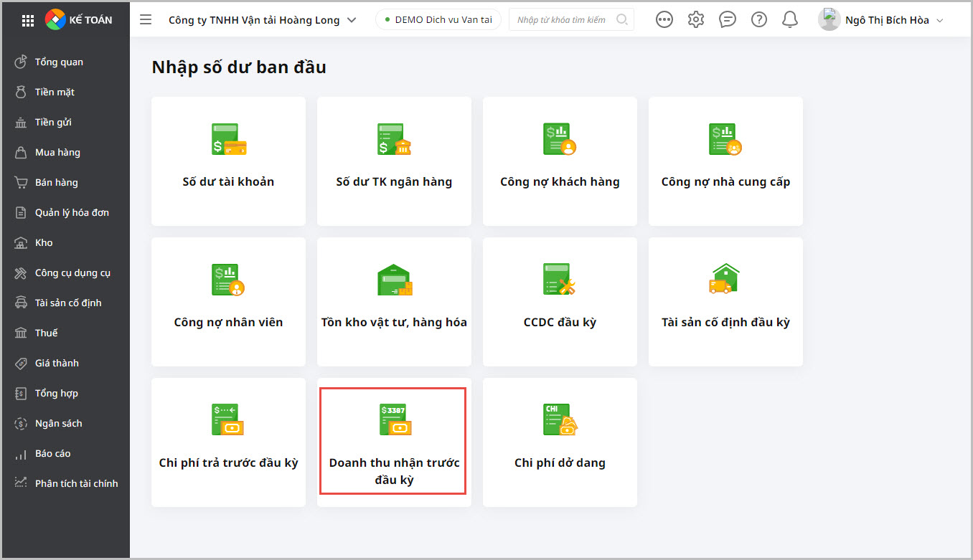Open the more options ellipsis icon
The width and height of the screenshot is (973, 560).
pos(664,20)
